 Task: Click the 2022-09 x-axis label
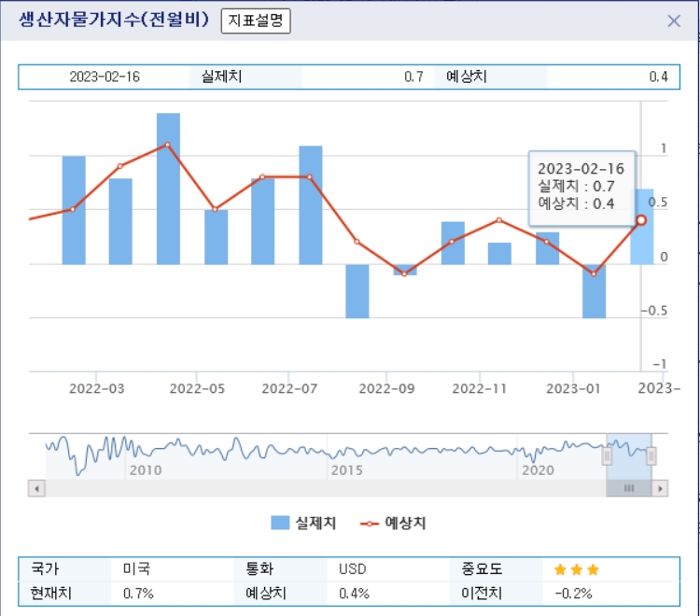386,388
